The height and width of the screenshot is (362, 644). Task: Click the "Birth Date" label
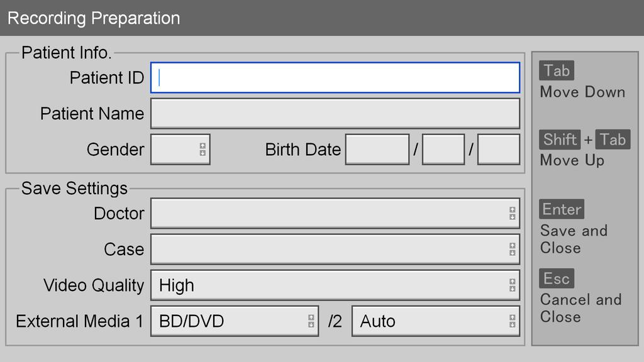pos(303,150)
